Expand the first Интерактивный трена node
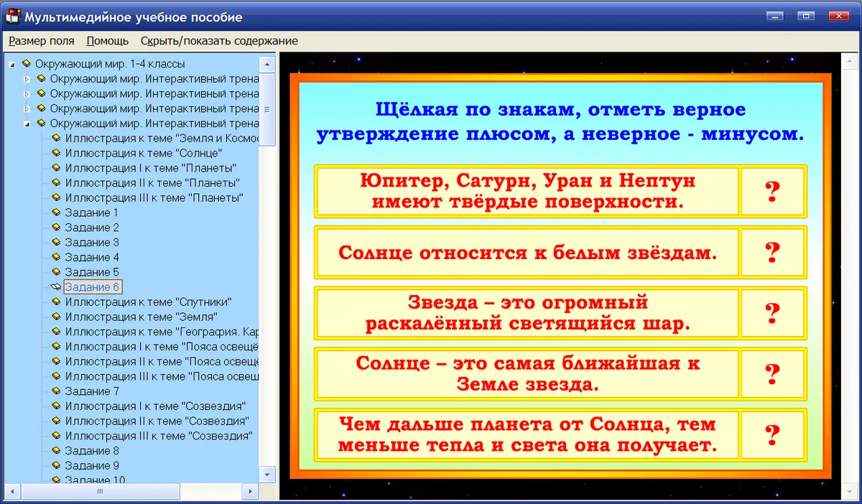This screenshot has width=862, height=504. [27, 79]
